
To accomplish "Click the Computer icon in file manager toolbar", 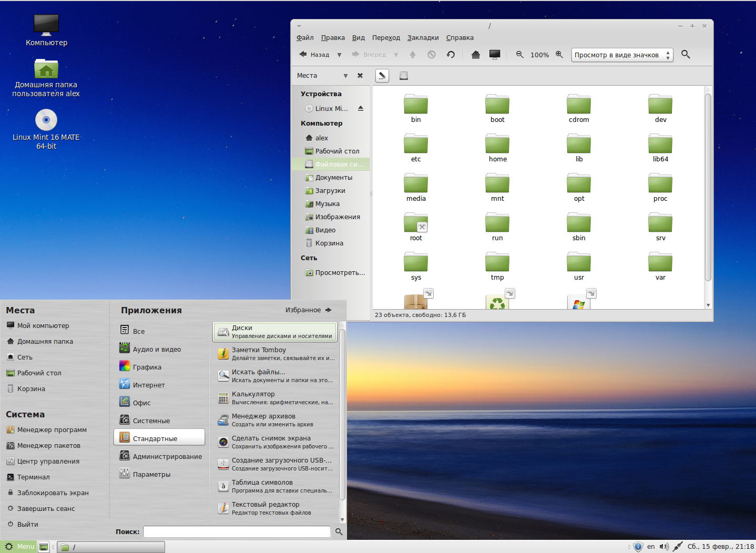I will coord(495,55).
